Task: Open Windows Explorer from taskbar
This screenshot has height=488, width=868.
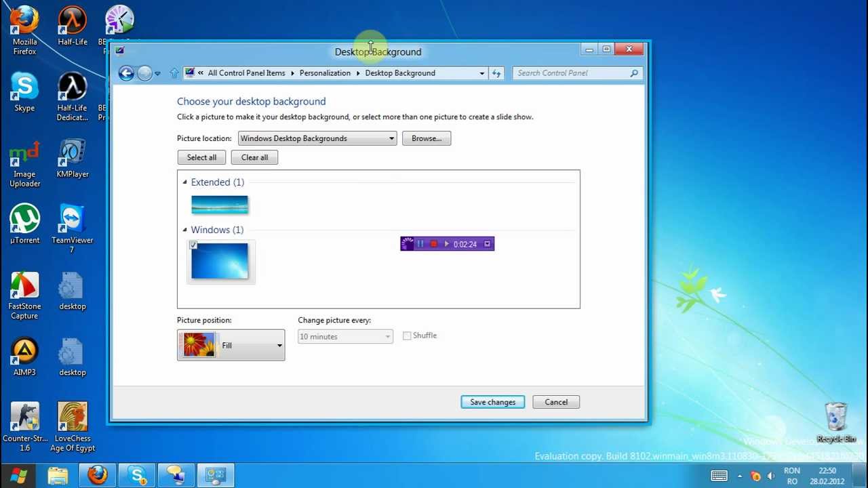Action: coord(58,476)
